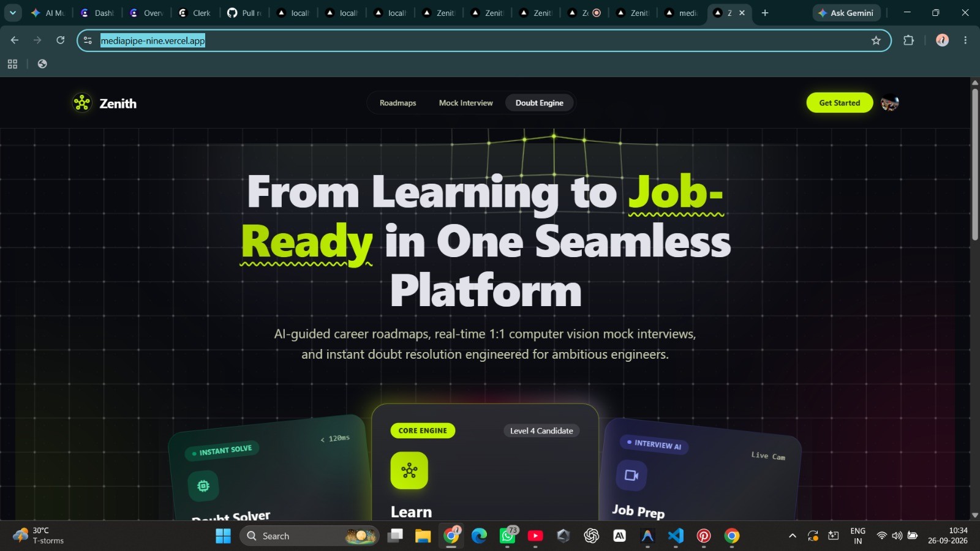Click the green Learn card network icon

click(409, 470)
